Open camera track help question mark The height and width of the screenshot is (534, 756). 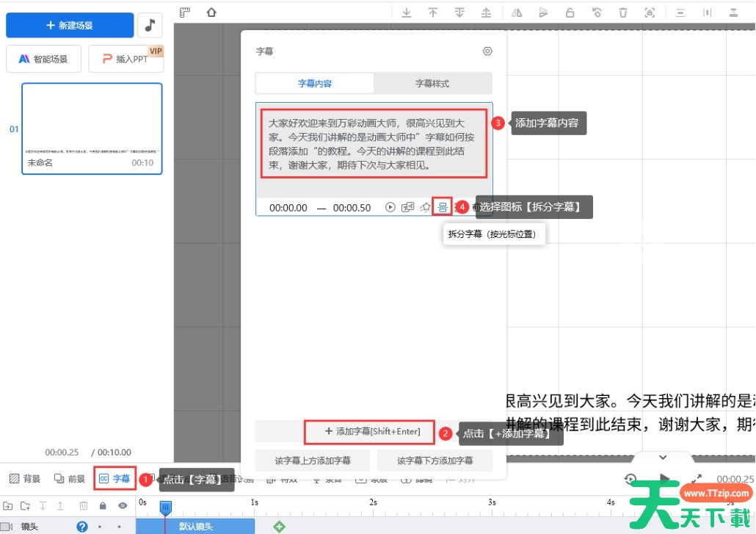coord(82,526)
